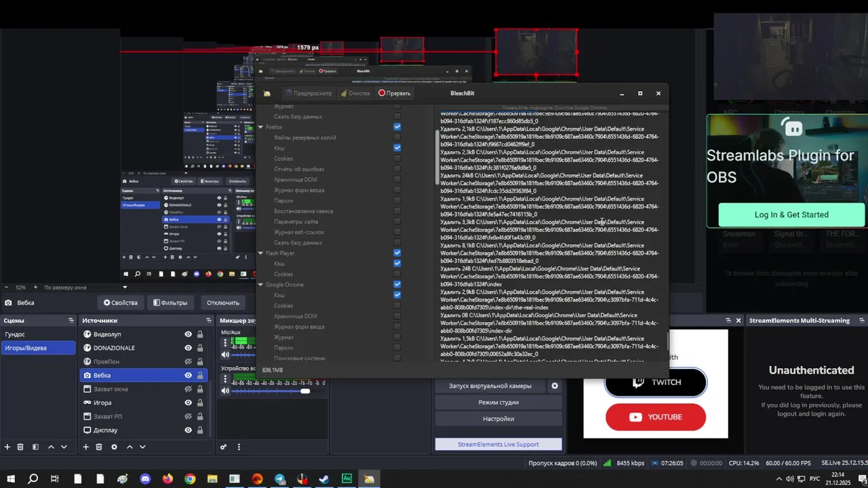Enable Firefox Cookies checkbox
Screen dimensions: 868x488
pos(397,159)
